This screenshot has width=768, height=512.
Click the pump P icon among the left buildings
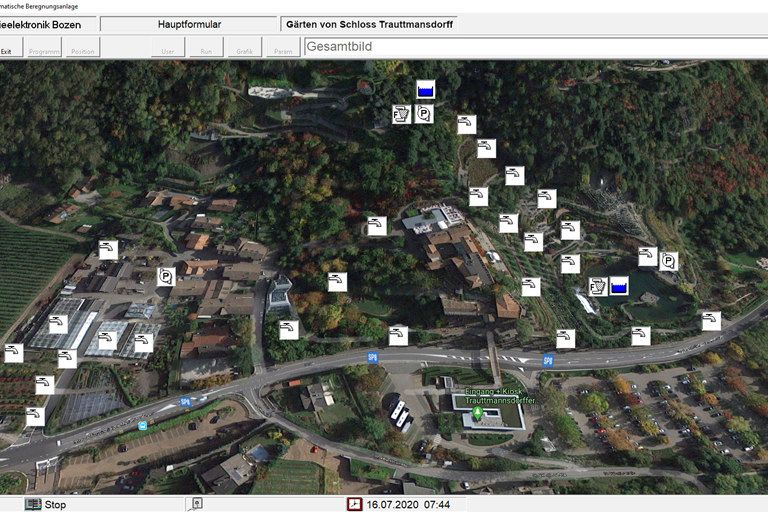[165, 277]
